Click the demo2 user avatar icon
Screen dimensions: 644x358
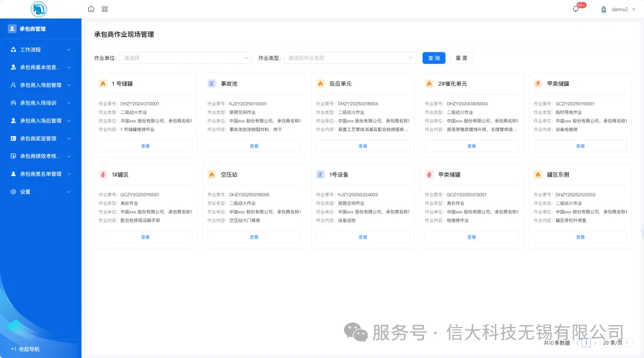tap(603, 10)
